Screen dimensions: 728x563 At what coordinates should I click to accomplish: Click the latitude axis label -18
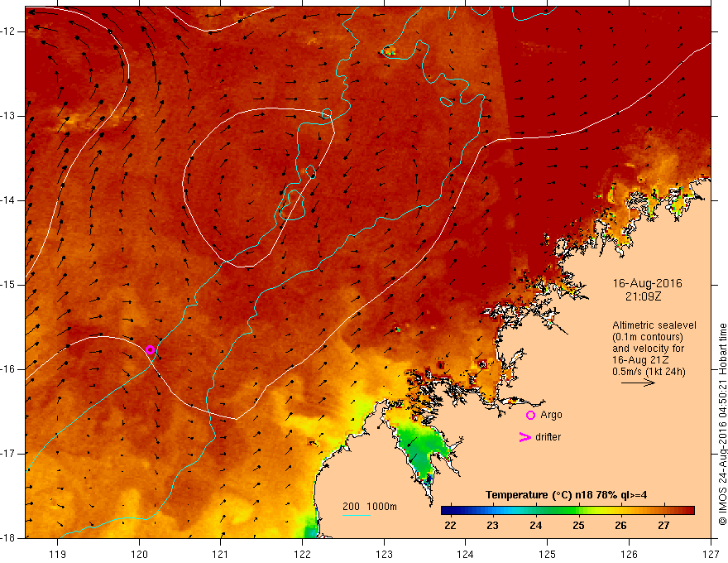click(x=9, y=538)
